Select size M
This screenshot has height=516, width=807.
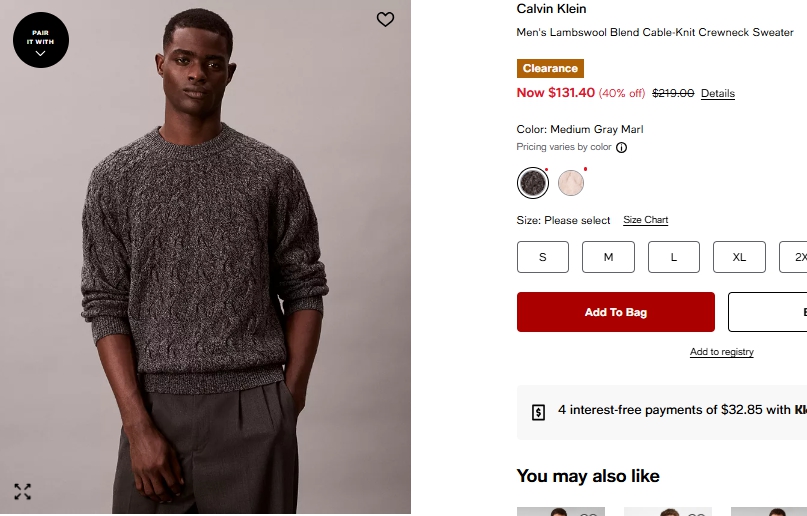coord(608,257)
